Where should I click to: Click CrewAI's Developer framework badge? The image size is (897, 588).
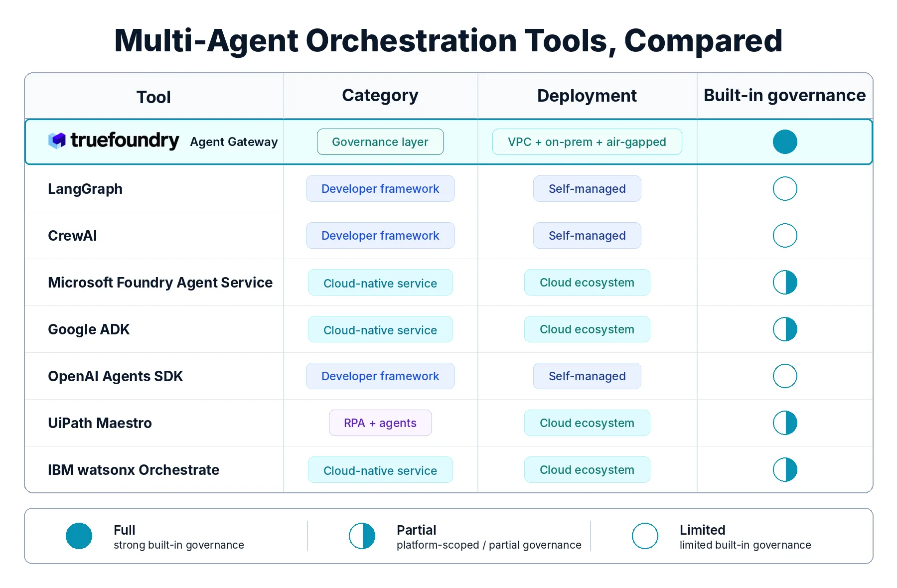pos(380,235)
